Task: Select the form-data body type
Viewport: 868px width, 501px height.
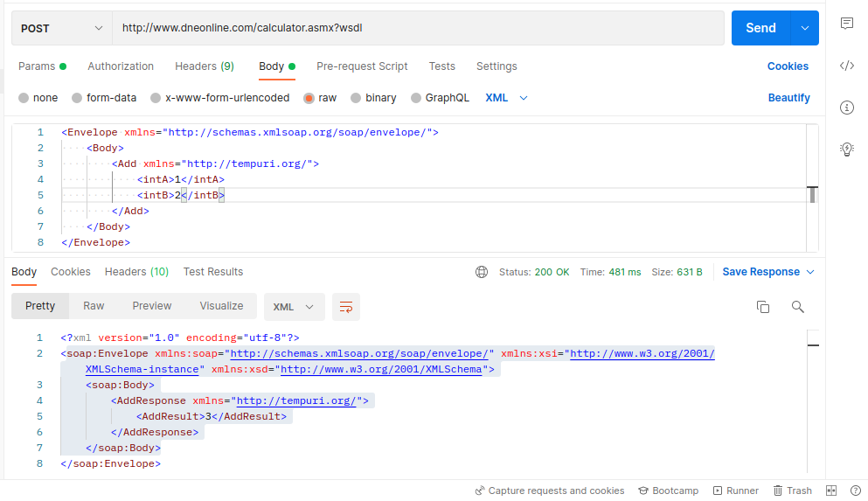Action: pyautogui.click(x=104, y=98)
